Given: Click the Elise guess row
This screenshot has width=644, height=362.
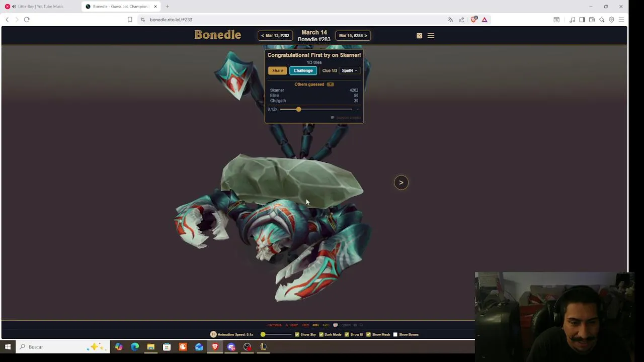Looking at the screenshot, I should click(314, 96).
